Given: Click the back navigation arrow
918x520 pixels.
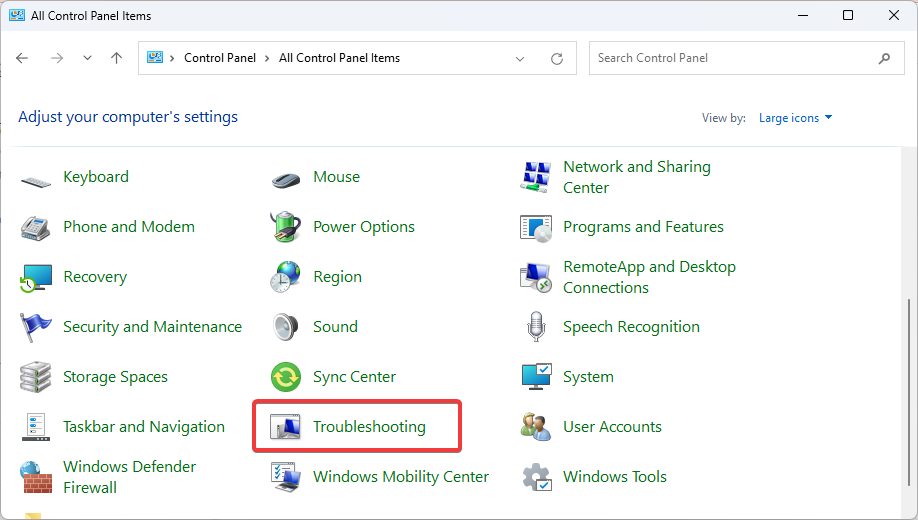Looking at the screenshot, I should point(22,58).
